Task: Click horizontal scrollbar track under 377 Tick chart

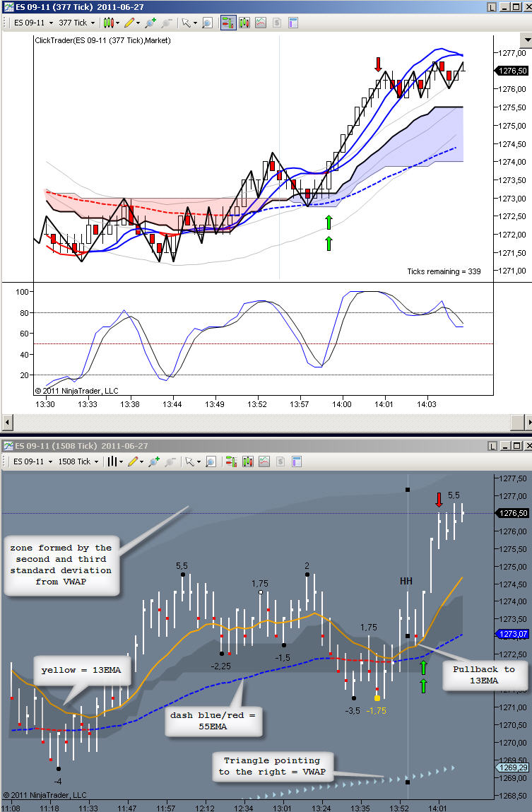Action: pos(261,422)
